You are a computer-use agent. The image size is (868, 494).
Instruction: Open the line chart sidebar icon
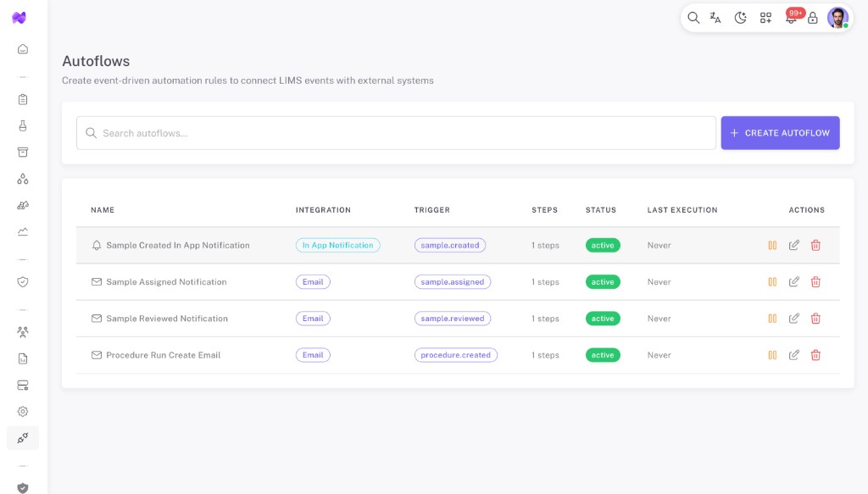pos(23,232)
